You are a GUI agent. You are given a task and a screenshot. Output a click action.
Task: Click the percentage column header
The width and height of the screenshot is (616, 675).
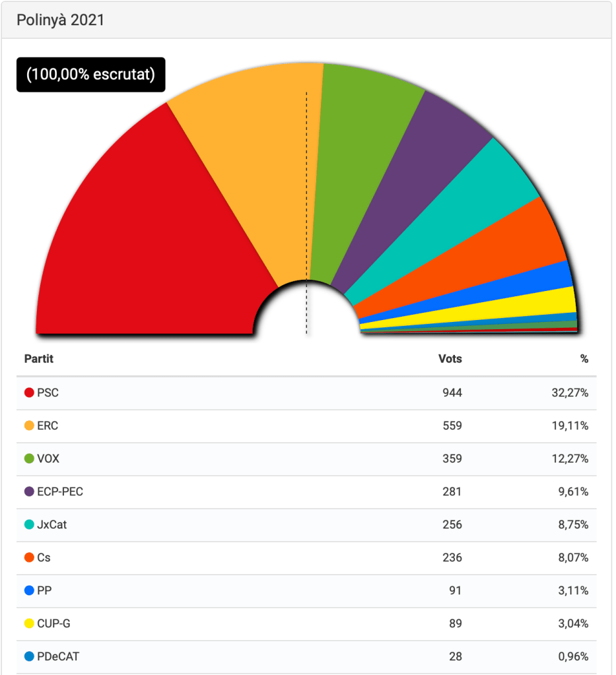point(584,359)
